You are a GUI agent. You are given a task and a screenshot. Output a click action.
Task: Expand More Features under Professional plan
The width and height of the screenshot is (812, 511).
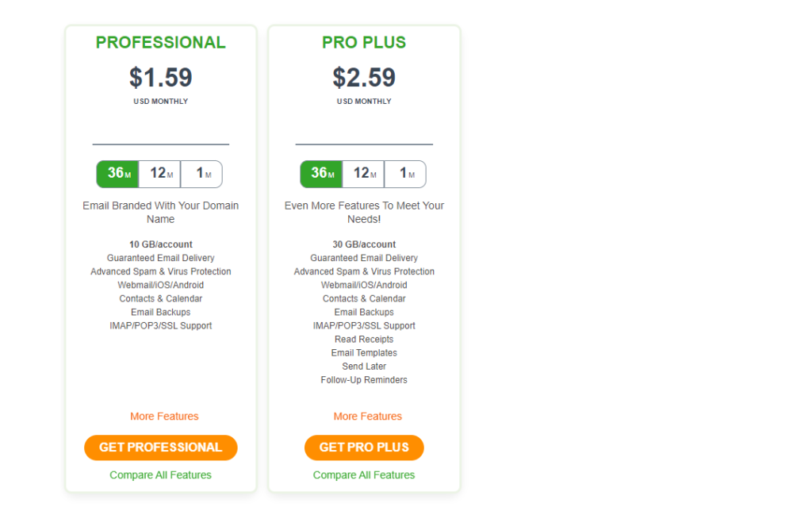tap(164, 416)
